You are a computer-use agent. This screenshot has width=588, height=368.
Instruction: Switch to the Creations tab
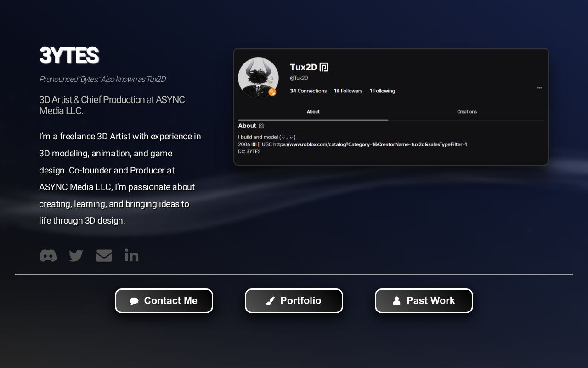pos(467,112)
